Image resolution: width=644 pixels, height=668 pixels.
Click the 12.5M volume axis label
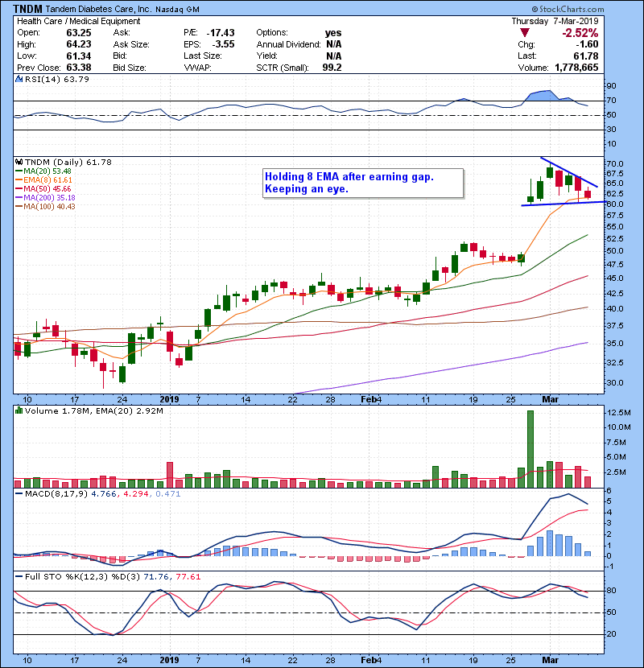point(619,413)
